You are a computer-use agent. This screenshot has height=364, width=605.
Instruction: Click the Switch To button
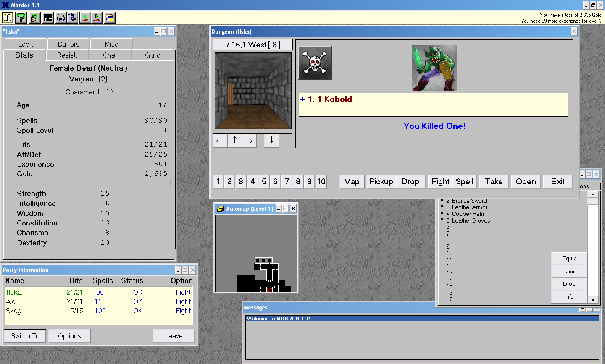pos(25,336)
